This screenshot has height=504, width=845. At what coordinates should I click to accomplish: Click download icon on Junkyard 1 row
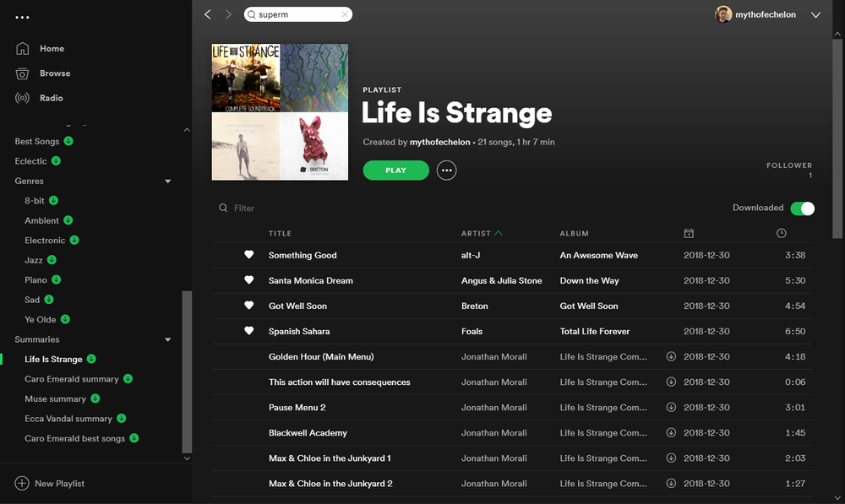671,458
